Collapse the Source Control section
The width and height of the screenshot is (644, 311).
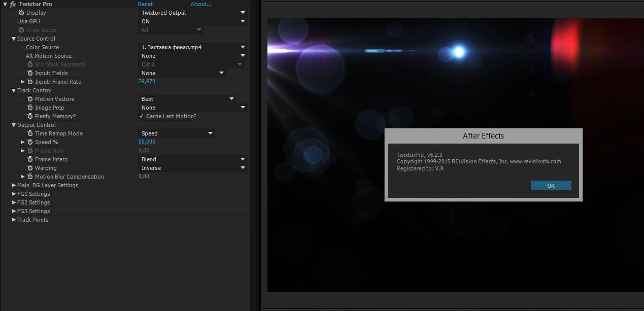coord(14,39)
